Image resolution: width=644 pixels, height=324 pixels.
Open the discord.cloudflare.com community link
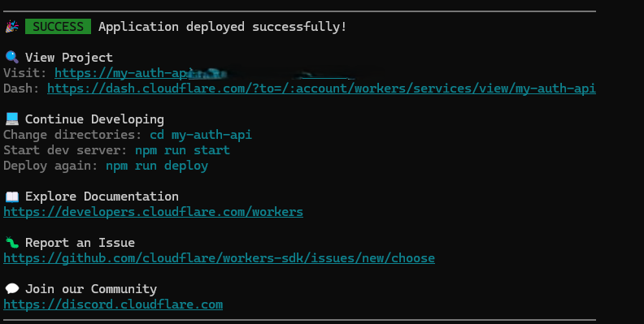[x=113, y=305]
